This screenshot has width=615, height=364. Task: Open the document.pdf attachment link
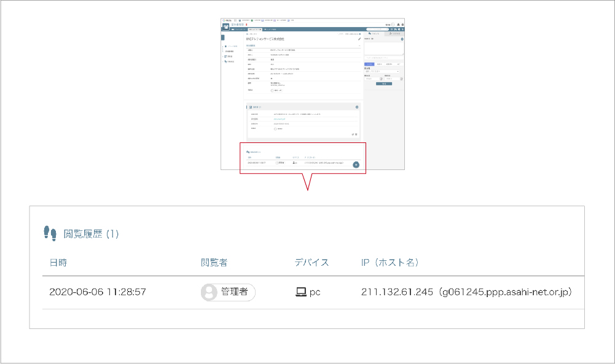pos(280,118)
